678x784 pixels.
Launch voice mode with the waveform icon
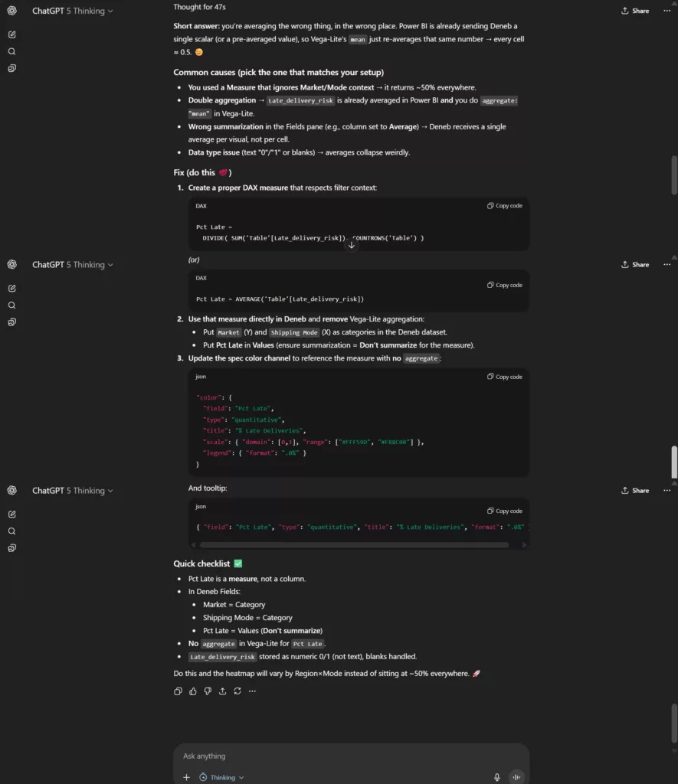pyautogui.click(x=517, y=777)
